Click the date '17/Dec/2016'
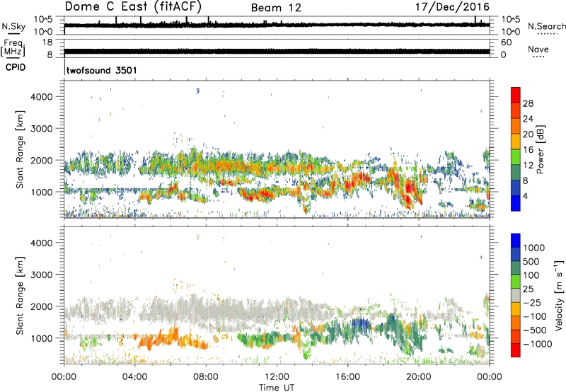This screenshot has height=392, width=566. (x=452, y=6)
